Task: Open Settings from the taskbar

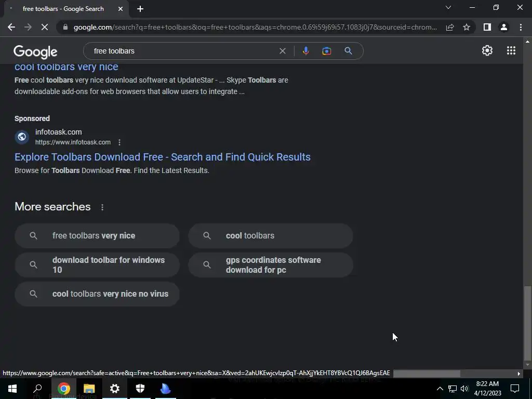Action: [115, 389]
